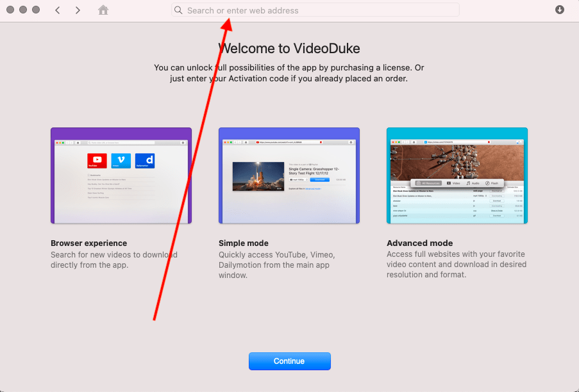The height and width of the screenshot is (392, 579).
Task: Click the Dailymotion tile in the preview
Action: (145, 160)
